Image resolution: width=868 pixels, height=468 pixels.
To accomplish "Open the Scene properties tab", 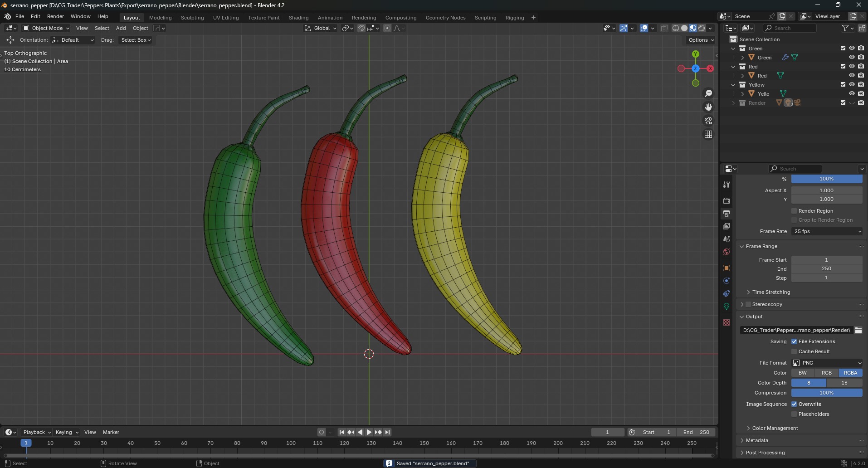I will pos(727,239).
